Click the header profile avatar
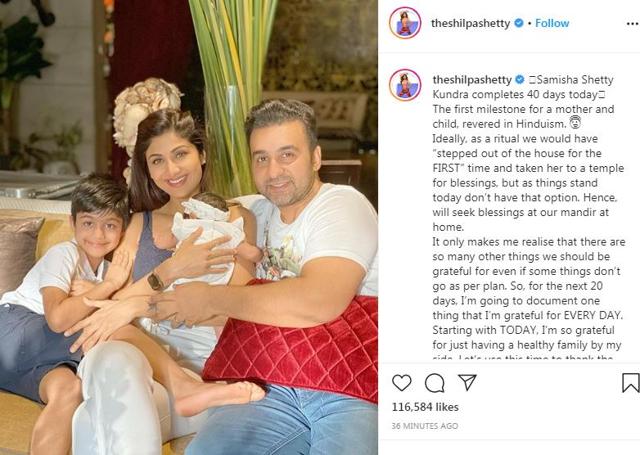Image resolution: width=640 pixels, height=455 pixels. [405, 23]
